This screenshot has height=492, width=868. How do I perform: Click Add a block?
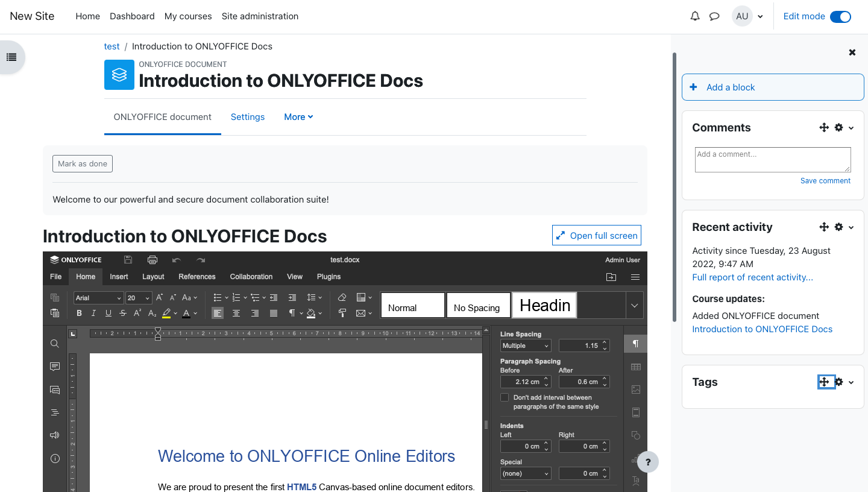(x=773, y=87)
